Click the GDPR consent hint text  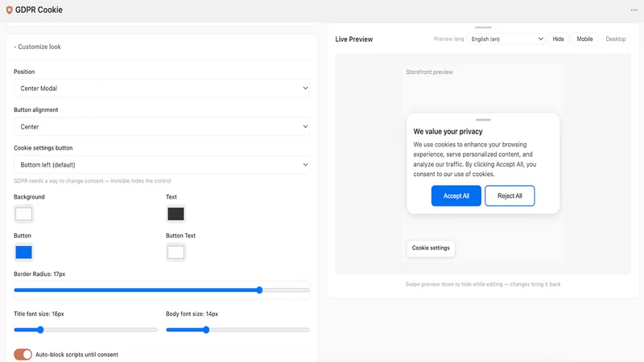pyautogui.click(x=93, y=181)
